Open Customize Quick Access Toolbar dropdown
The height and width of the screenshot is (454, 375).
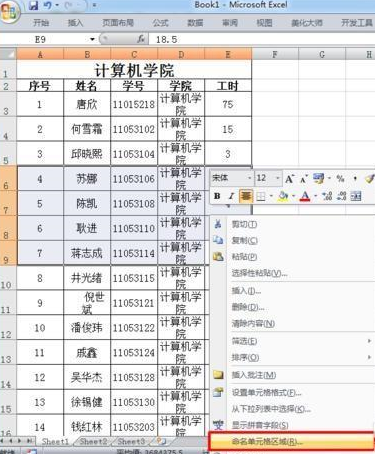click(x=94, y=6)
